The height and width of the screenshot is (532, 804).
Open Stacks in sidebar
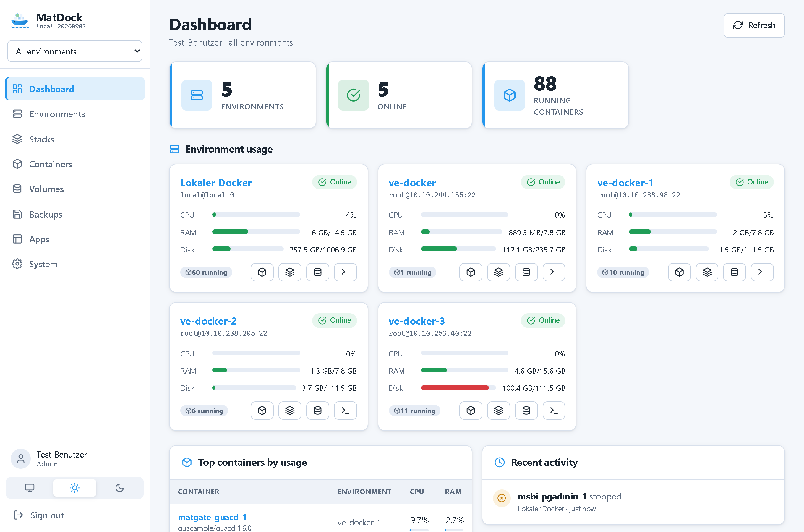coord(74,139)
